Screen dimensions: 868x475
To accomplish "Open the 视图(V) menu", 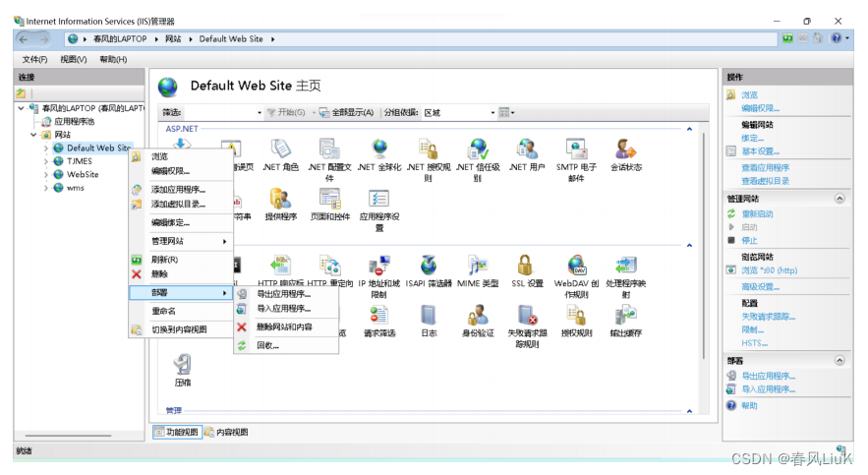I will [73, 59].
